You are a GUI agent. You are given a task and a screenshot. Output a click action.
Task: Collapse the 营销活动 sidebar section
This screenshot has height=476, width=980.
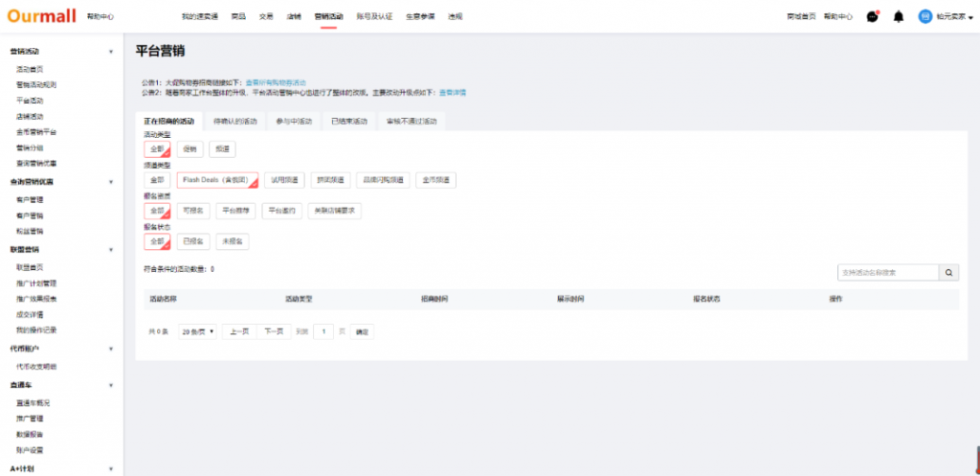[110, 52]
